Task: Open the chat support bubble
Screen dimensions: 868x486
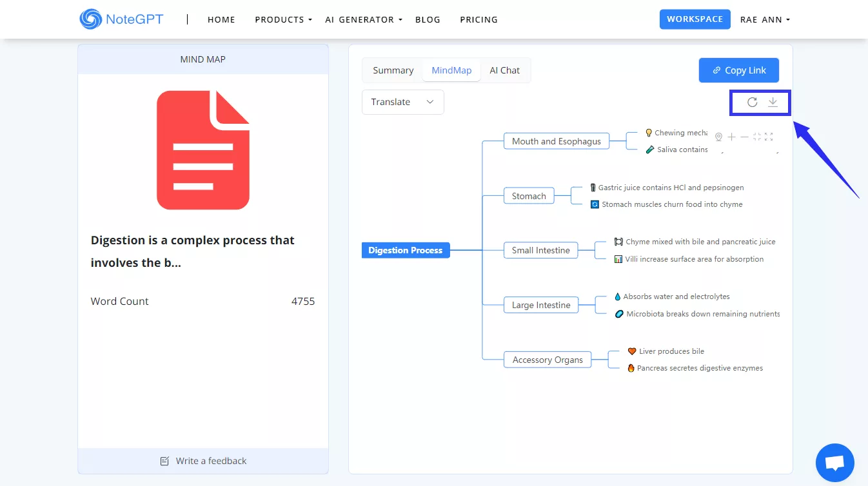Action: 834,463
